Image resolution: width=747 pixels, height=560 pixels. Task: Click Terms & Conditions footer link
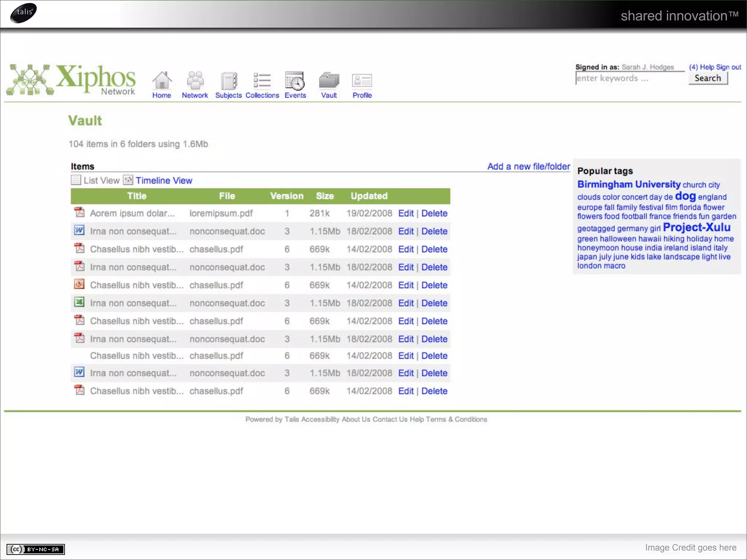point(456,419)
